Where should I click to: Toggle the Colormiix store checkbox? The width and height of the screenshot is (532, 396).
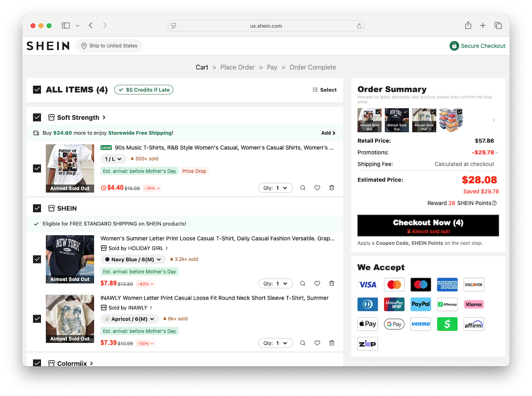pos(37,363)
